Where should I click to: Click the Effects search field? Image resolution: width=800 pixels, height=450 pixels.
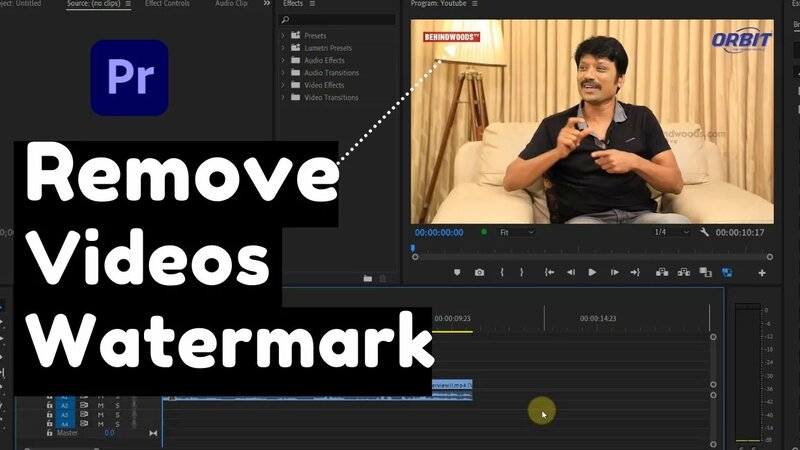(338, 19)
